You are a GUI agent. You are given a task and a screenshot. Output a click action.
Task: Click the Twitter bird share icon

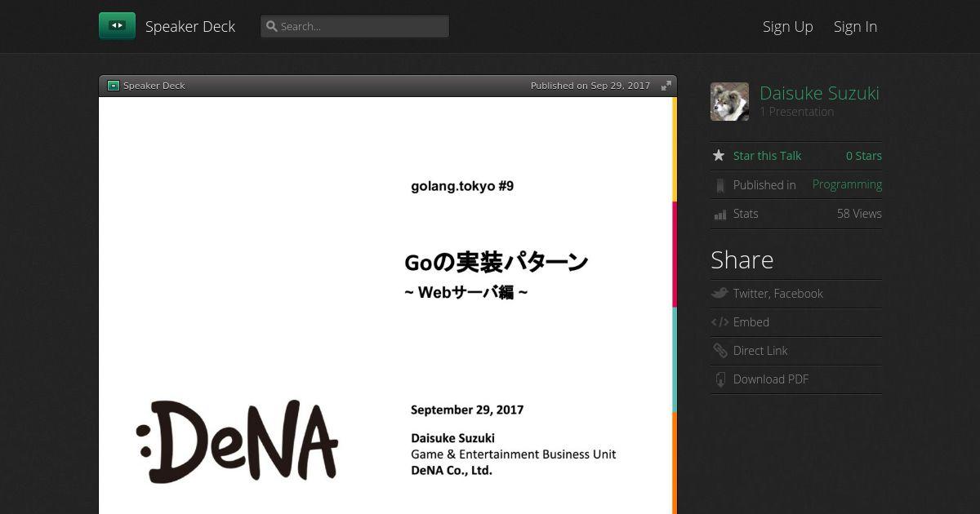click(x=719, y=293)
